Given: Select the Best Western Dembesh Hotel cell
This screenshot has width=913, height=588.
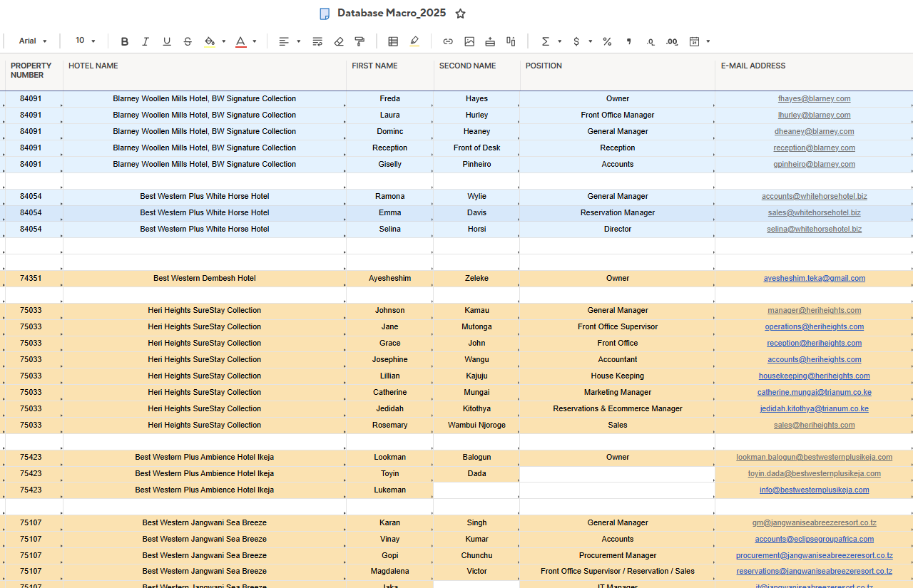Looking at the screenshot, I should tap(205, 279).
